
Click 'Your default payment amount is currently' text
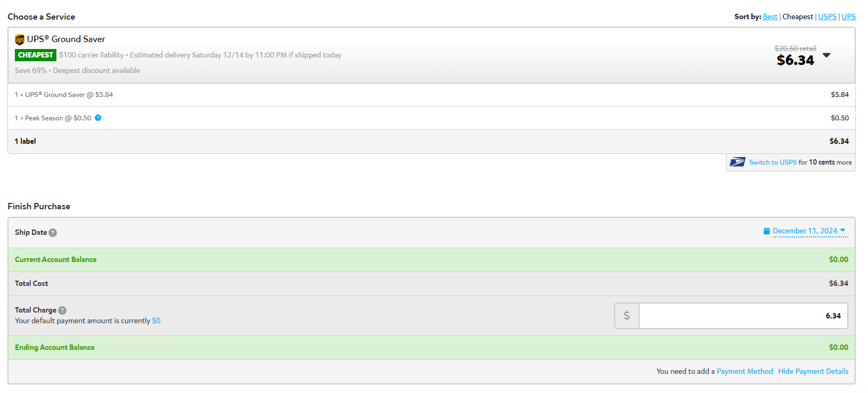pos(82,321)
